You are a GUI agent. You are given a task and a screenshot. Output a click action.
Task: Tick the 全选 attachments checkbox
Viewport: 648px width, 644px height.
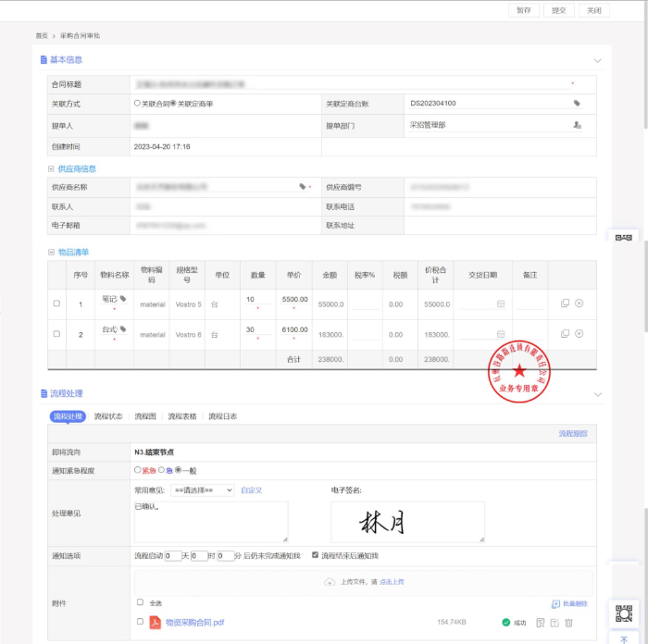pos(141,602)
